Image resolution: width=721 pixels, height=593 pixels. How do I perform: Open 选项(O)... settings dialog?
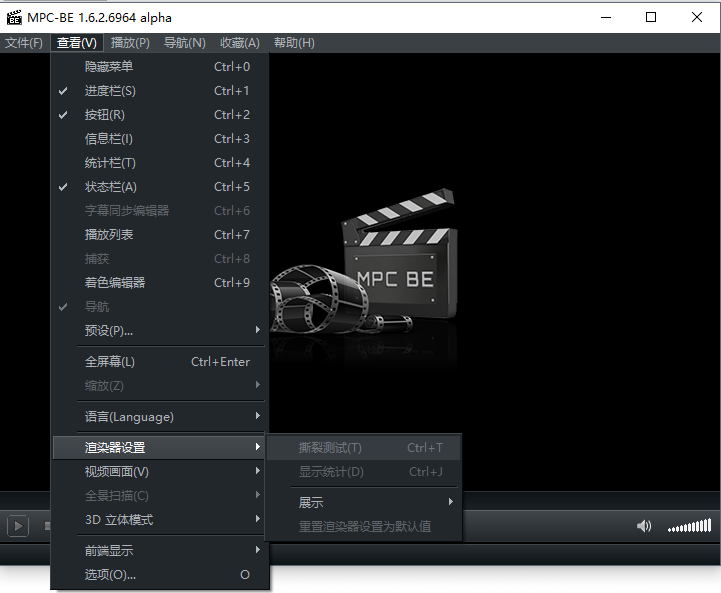pos(110,575)
